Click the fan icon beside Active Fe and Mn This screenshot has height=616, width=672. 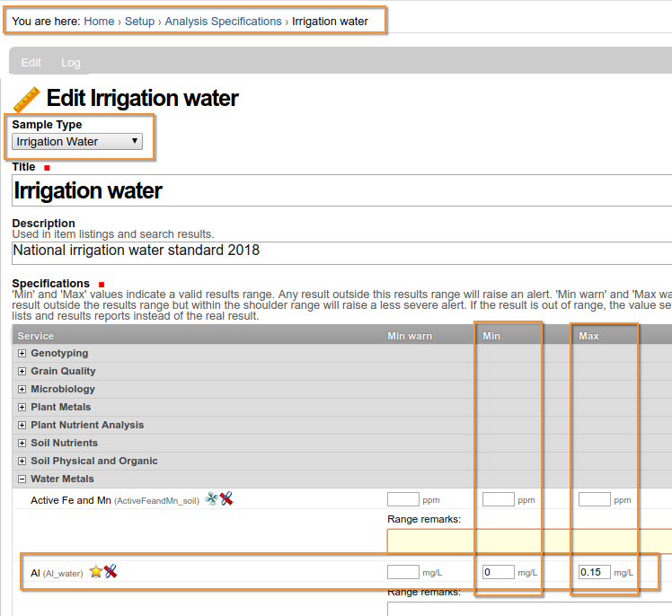(x=211, y=498)
